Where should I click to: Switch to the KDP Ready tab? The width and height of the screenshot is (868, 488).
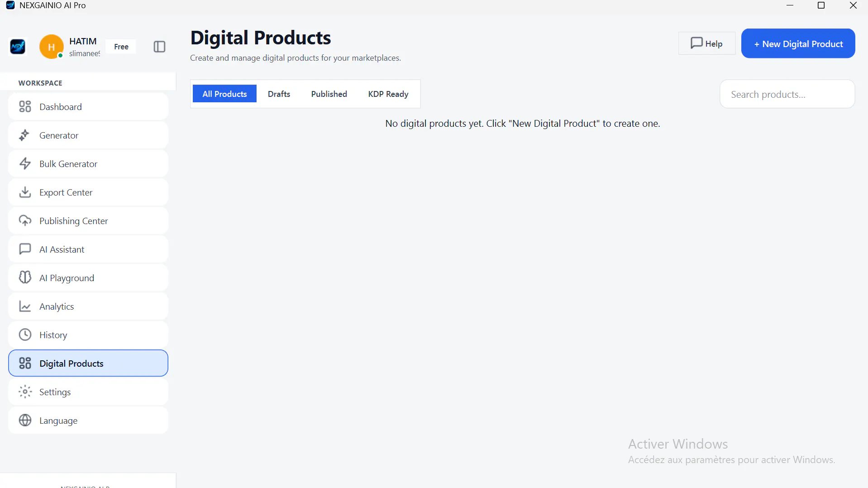(x=388, y=94)
